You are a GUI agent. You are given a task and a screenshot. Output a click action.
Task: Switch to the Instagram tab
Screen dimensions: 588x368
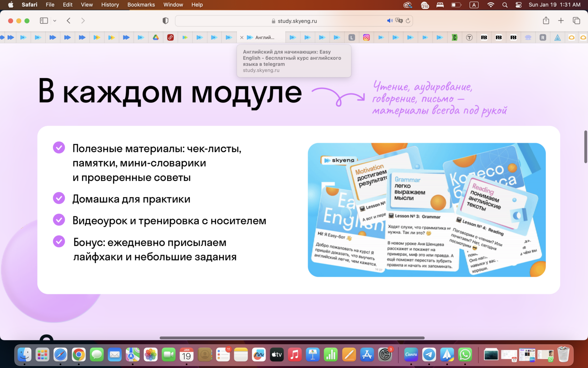(x=366, y=38)
